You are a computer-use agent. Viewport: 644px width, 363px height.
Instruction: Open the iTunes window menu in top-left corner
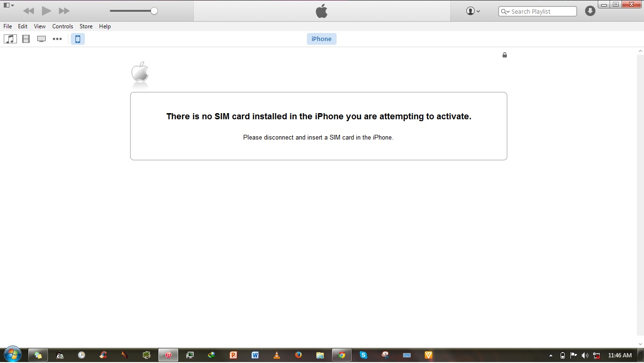(9, 5)
